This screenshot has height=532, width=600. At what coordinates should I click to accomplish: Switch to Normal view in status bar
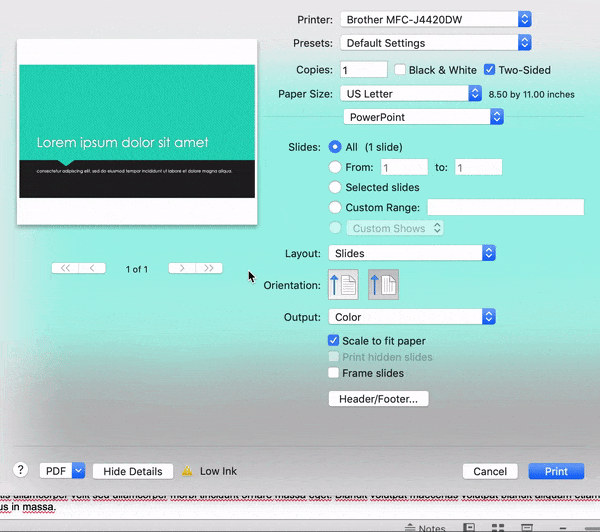coord(469,527)
